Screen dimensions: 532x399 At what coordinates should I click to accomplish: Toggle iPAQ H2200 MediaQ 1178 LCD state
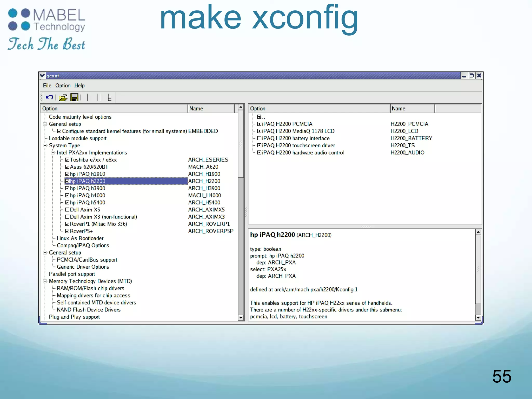(259, 131)
